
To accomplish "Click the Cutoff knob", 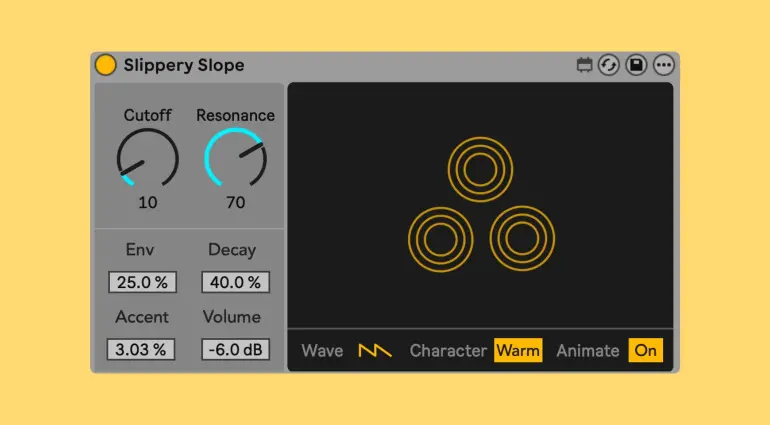I will [x=147, y=158].
